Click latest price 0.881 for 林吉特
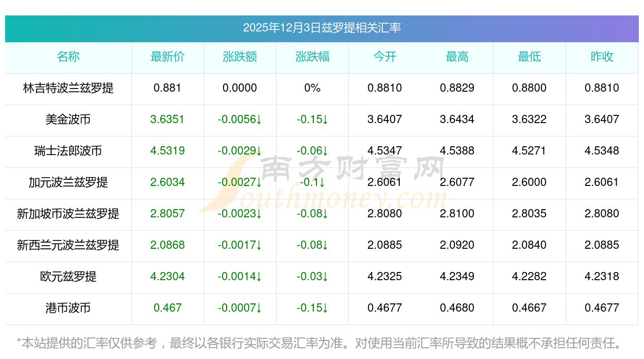Viewport: 644px width, 359px height. [167, 88]
